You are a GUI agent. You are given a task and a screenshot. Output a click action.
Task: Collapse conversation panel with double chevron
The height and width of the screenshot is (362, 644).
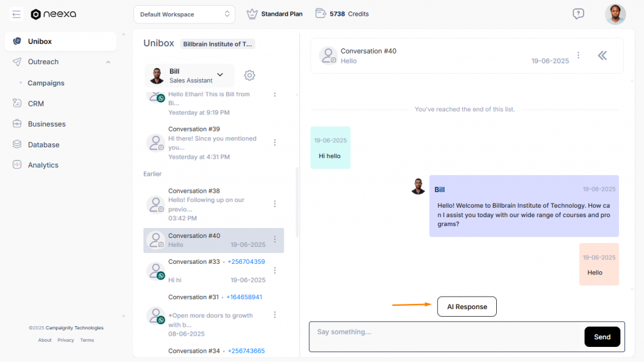(x=602, y=55)
